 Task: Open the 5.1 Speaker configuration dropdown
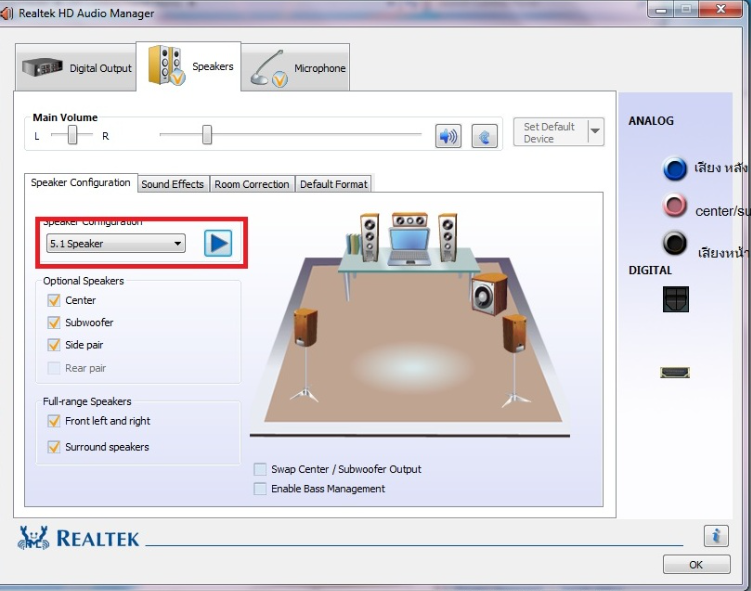(x=115, y=243)
